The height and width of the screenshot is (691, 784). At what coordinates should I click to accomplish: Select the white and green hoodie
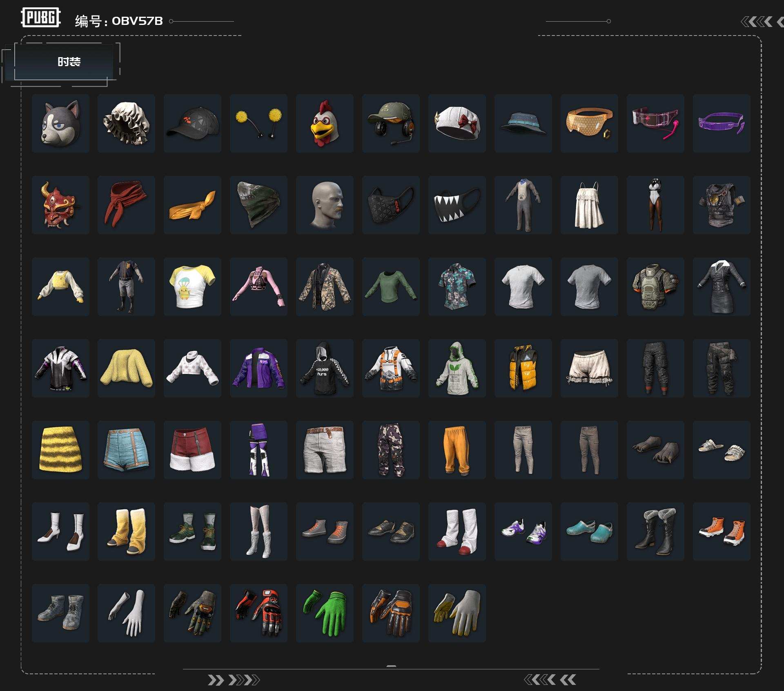[457, 368]
